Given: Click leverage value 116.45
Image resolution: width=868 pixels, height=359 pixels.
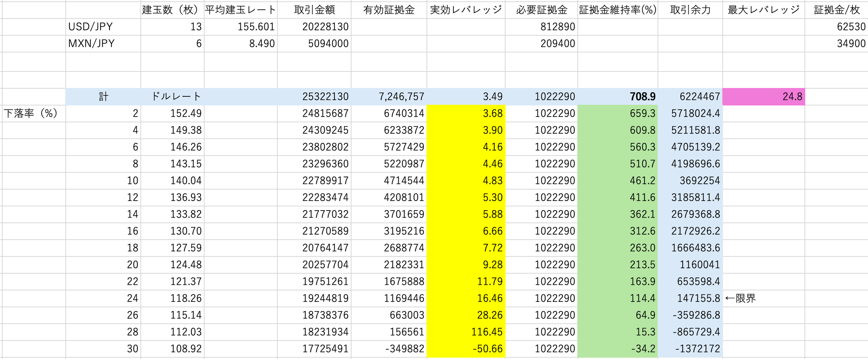Looking at the screenshot, I should 466,332.
